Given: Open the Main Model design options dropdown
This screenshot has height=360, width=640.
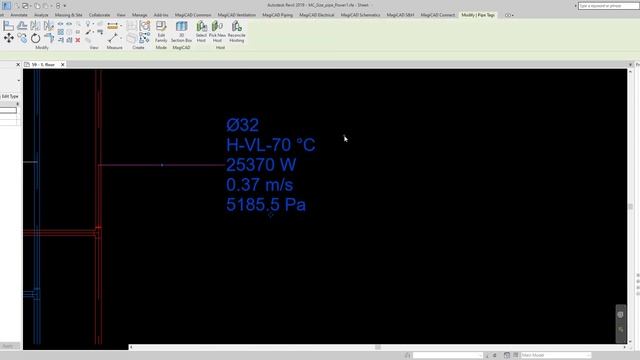Looking at the screenshot, I should pos(556,355).
